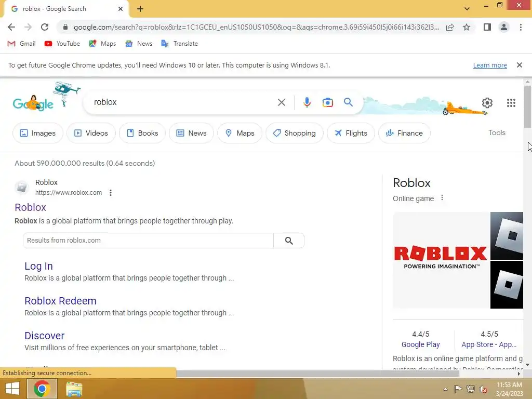
Task: View the bottom Roblox logo thumbnail
Action: pyautogui.click(x=507, y=285)
